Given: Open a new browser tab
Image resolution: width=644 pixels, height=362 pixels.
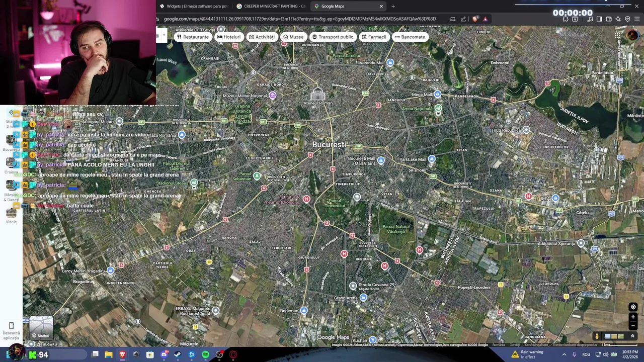Looking at the screenshot, I should point(393,6).
